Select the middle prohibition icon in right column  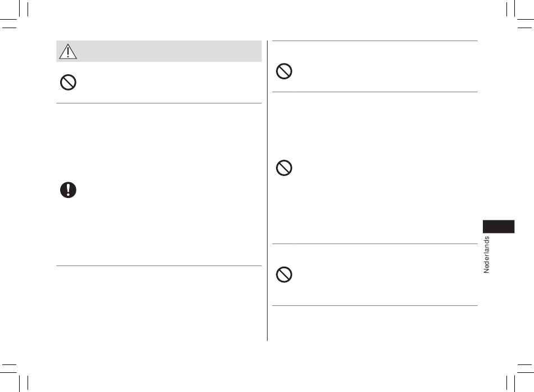(x=284, y=168)
